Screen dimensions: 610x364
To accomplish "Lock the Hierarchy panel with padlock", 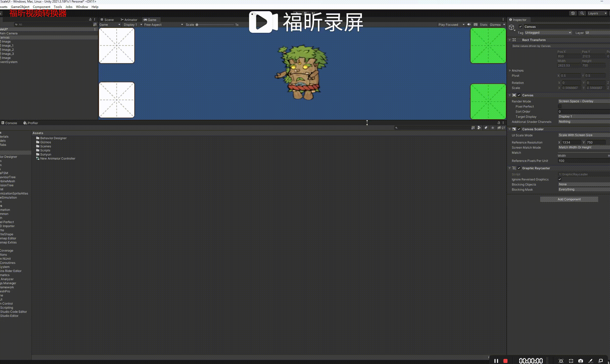I will [90, 19].
